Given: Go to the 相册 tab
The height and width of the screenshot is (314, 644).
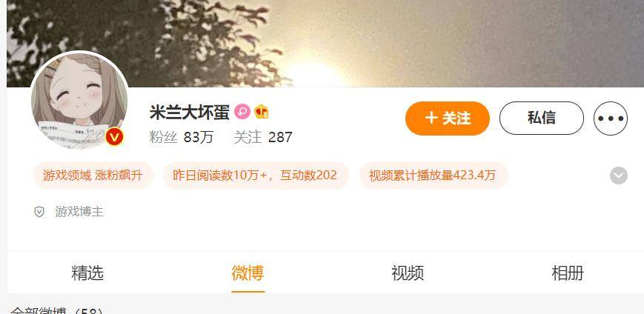Looking at the screenshot, I should point(568,273).
